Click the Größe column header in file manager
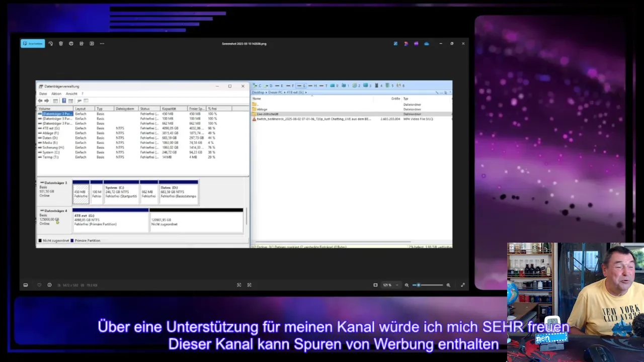 (395, 99)
